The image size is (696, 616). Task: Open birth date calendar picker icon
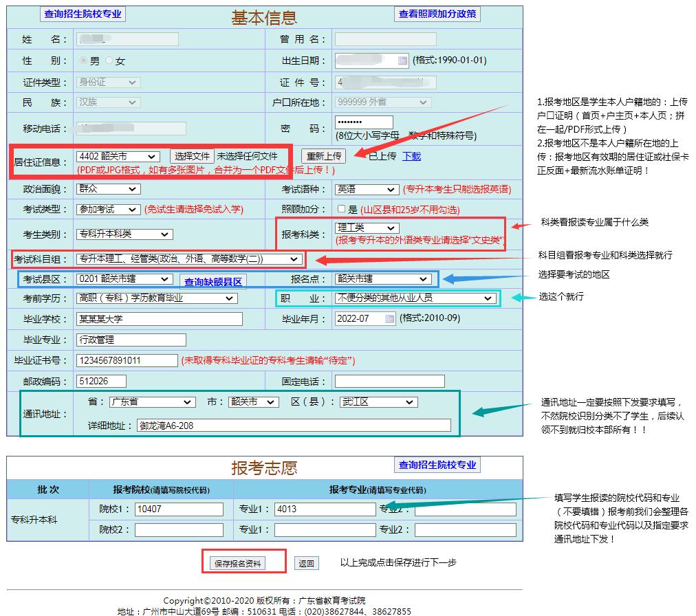(402, 60)
